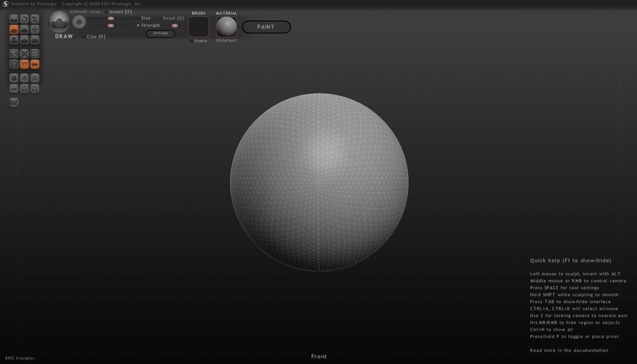Choose the Grab tool with four arrows
637x364 pixels.
35,30
